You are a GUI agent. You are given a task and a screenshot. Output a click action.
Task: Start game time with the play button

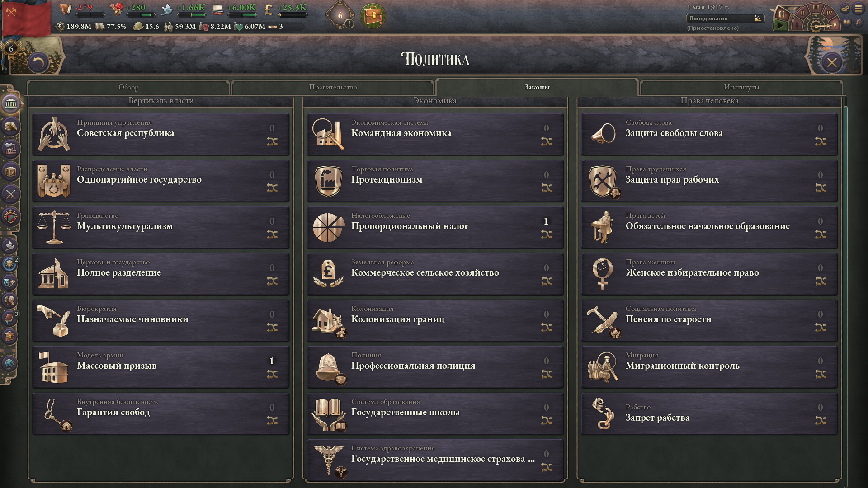[780, 25]
